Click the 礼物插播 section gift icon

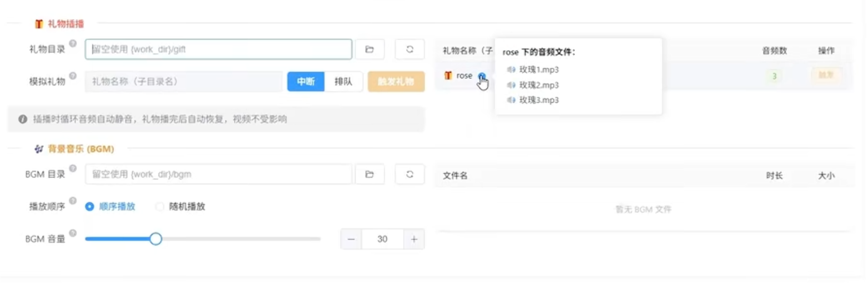[x=39, y=24]
